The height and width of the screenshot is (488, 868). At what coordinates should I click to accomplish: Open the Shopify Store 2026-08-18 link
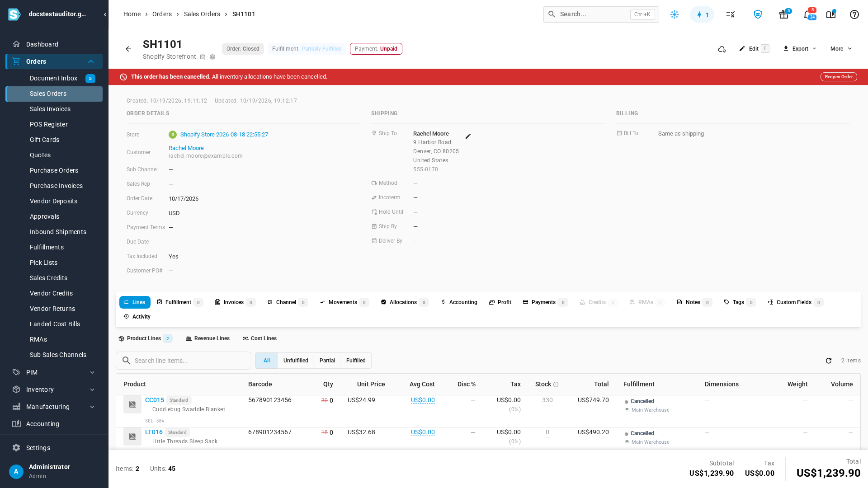[224, 135]
